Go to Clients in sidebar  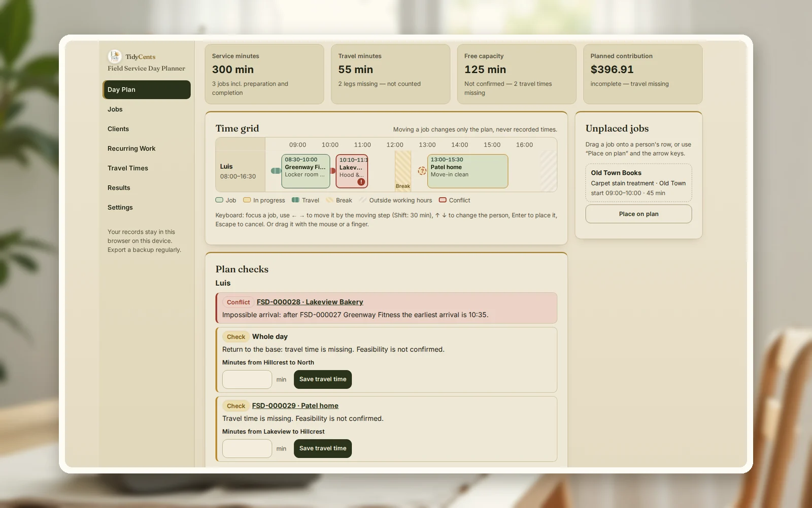[x=147, y=129]
